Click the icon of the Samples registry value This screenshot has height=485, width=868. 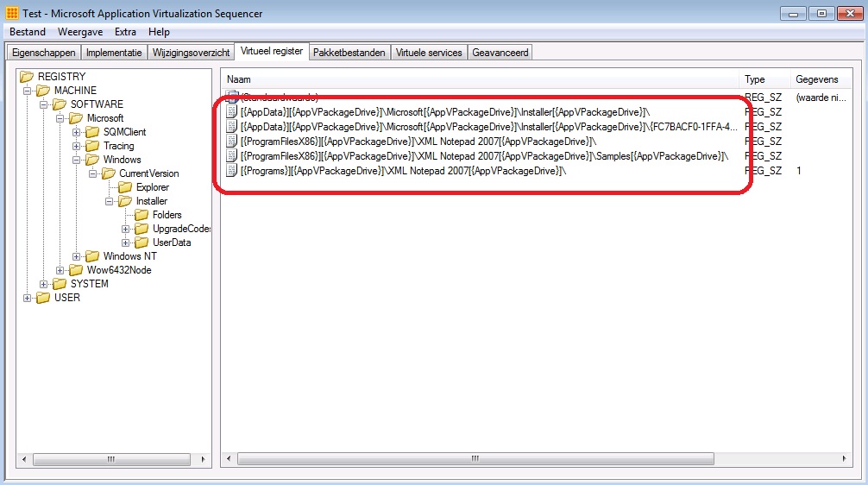232,156
